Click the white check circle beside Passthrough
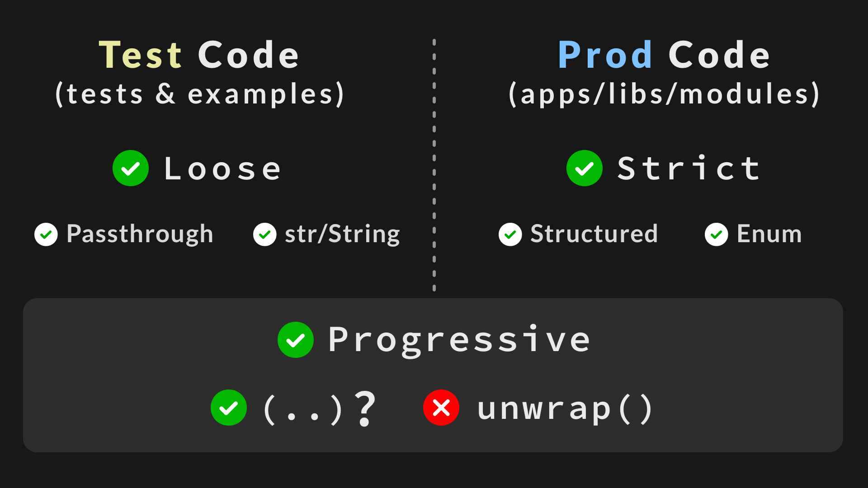 tap(46, 235)
